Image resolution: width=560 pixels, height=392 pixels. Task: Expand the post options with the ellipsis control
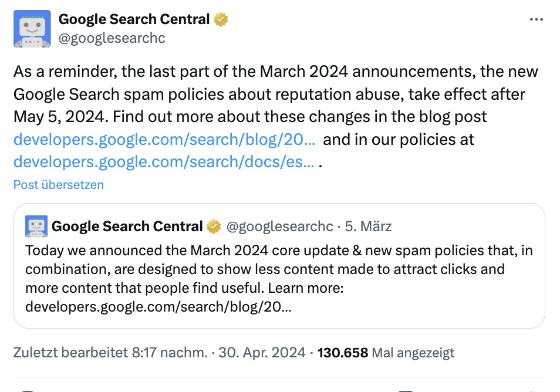[x=536, y=19]
